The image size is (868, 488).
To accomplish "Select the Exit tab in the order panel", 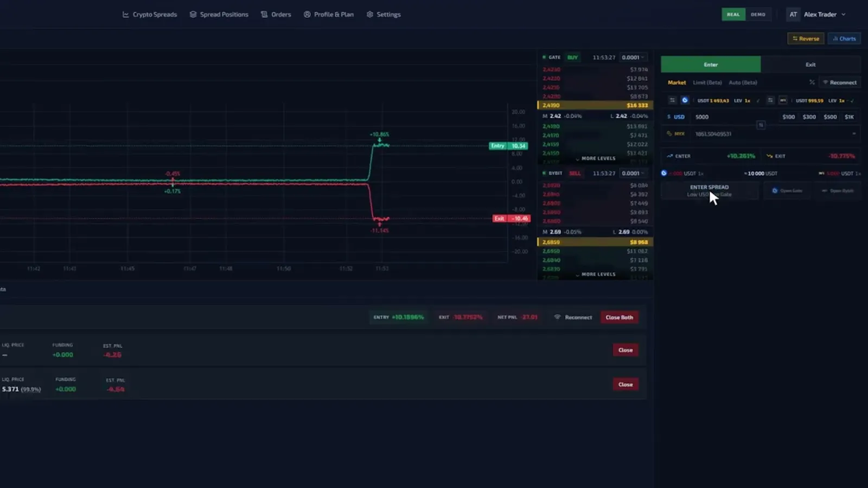I will [x=810, y=65].
